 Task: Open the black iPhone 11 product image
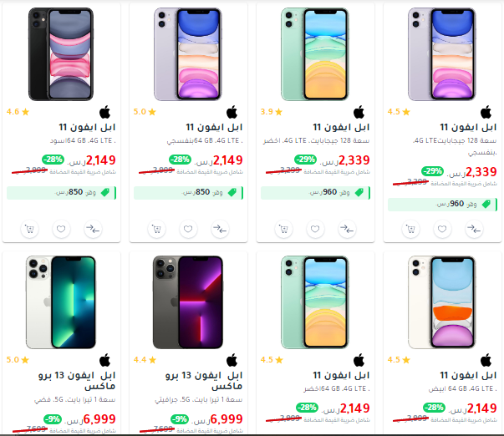[61, 54]
